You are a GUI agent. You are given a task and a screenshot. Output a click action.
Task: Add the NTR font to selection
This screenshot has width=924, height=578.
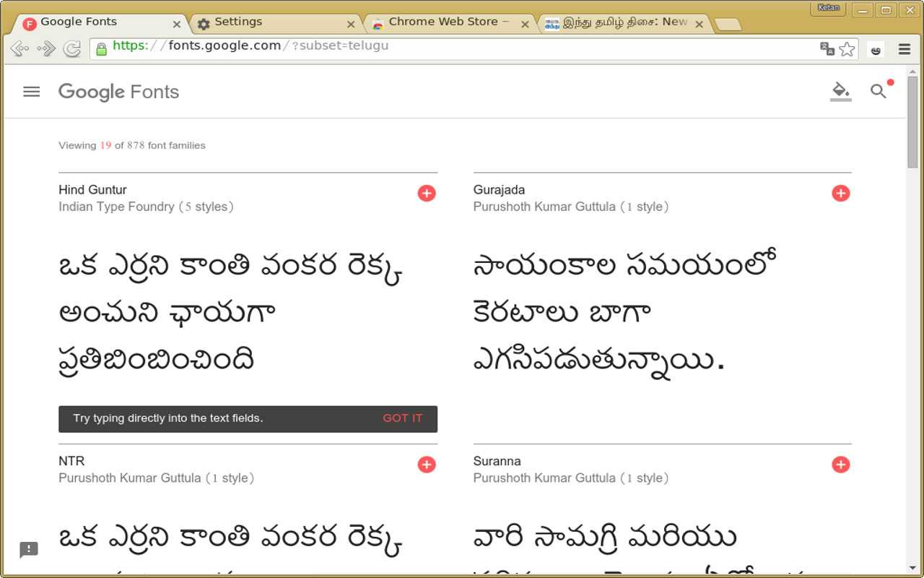tap(427, 465)
